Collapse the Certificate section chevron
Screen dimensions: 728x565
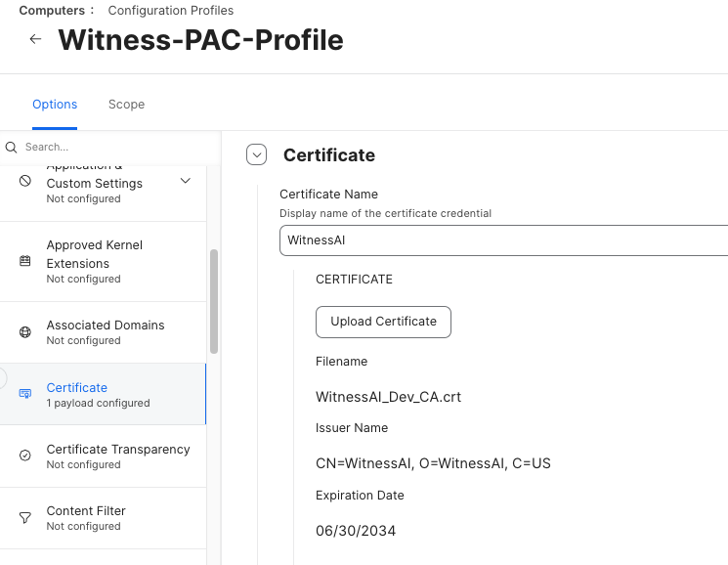(257, 154)
